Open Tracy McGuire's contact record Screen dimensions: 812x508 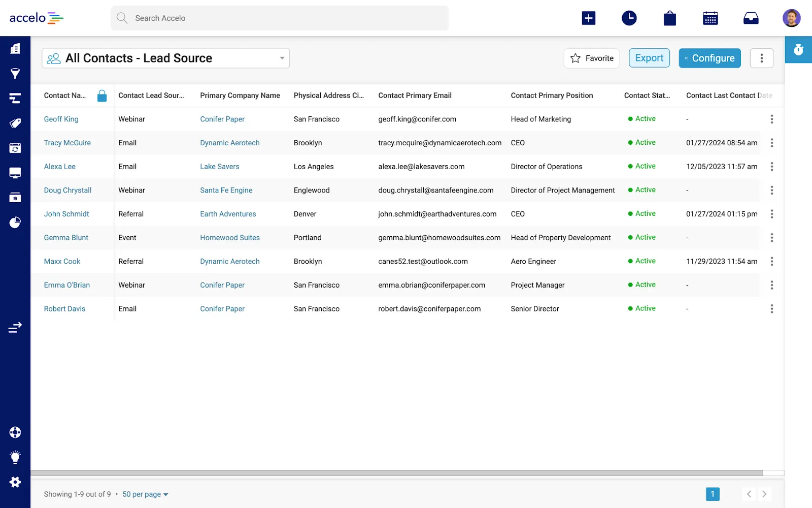(x=67, y=143)
